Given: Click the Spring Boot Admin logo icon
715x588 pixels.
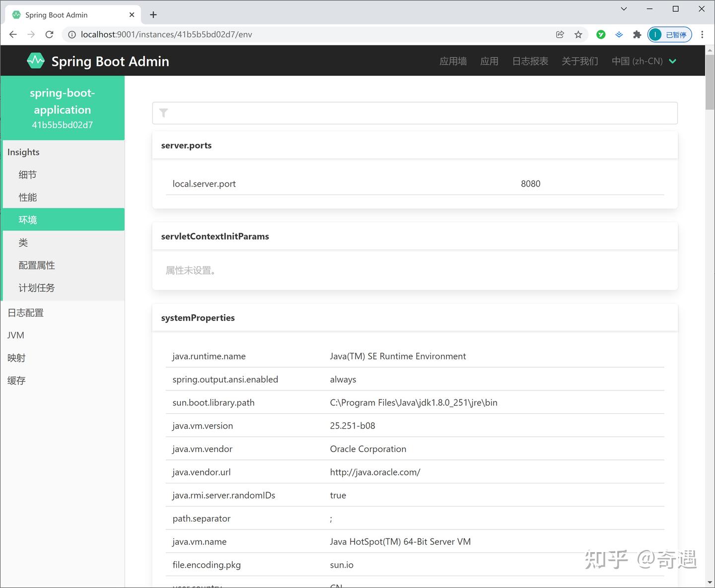Looking at the screenshot, I should tap(35, 60).
